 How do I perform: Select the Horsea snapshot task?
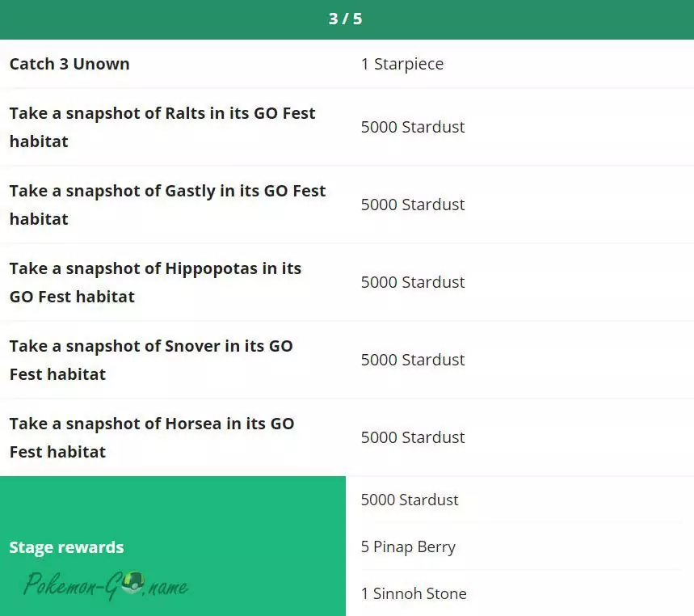click(x=152, y=437)
